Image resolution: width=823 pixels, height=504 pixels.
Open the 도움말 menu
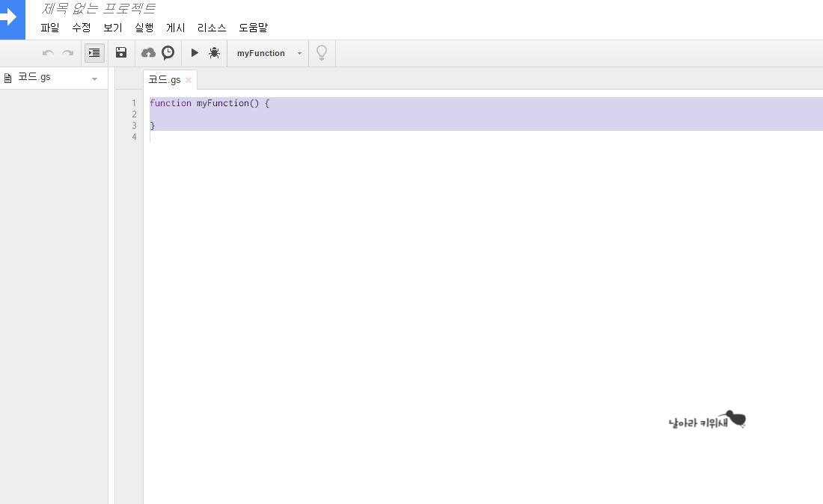click(254, 27)
